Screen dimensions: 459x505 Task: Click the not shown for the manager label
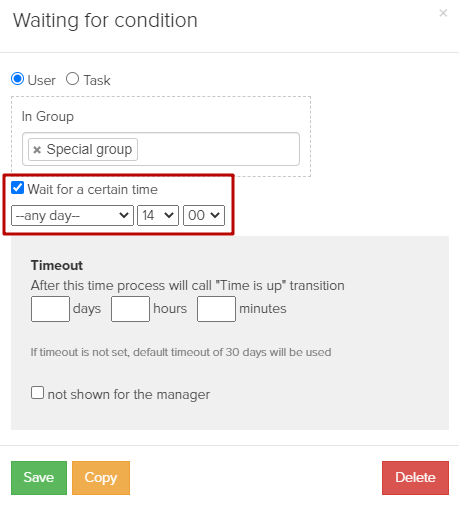click(x=129, y=395)
